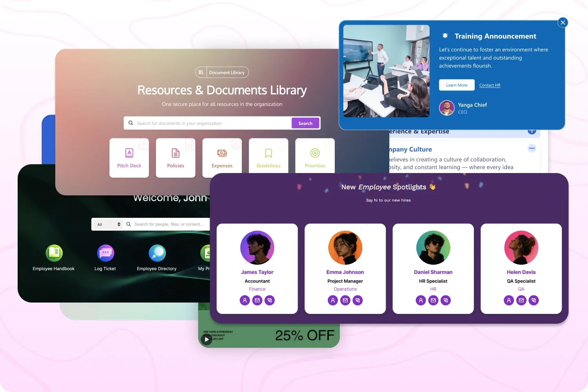
Task: Open Daniel Sharman name link
Action: tap(433, 272)
